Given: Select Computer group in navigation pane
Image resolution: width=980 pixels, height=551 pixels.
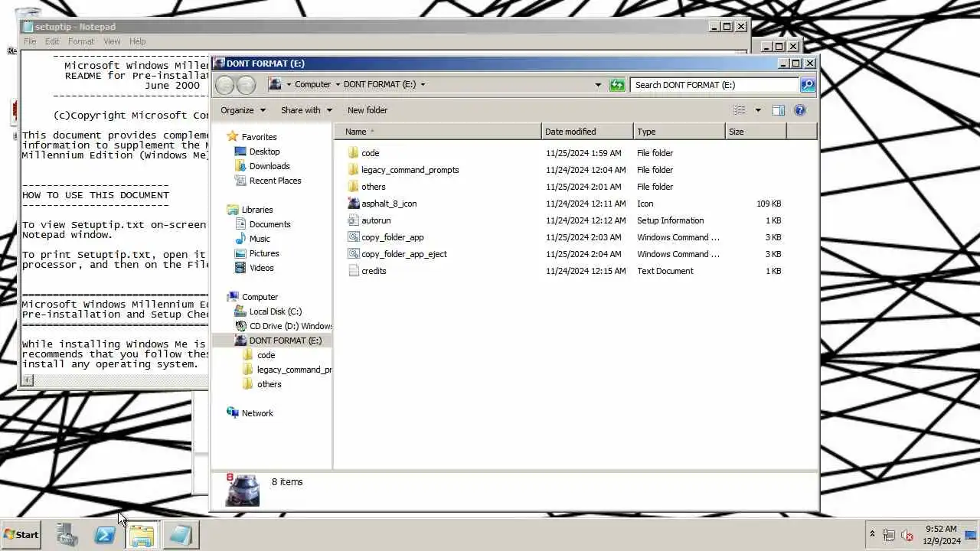Looking at the screenshot, I should tap(260, 297).
